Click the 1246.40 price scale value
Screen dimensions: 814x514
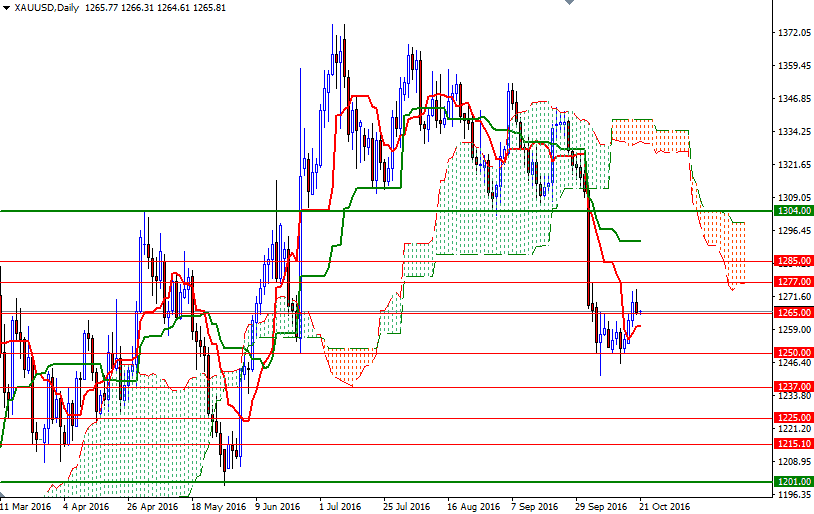click(794, 362)
